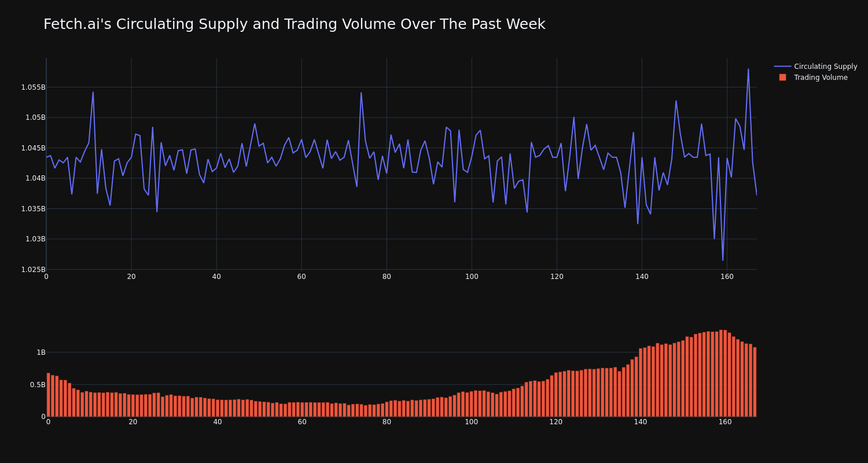This screenshot has width=868, height=463.
Task: Click the supply spike near hour 74
Action: click(361, 93)
